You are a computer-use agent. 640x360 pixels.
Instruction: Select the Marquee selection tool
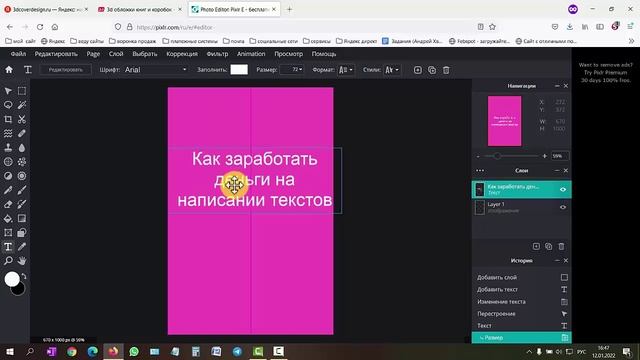22,91
